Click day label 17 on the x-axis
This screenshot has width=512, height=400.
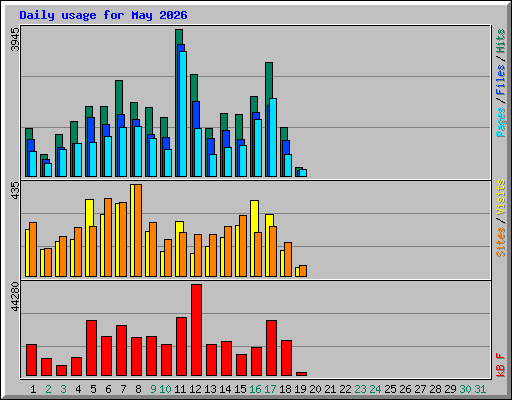pos(270,389)
